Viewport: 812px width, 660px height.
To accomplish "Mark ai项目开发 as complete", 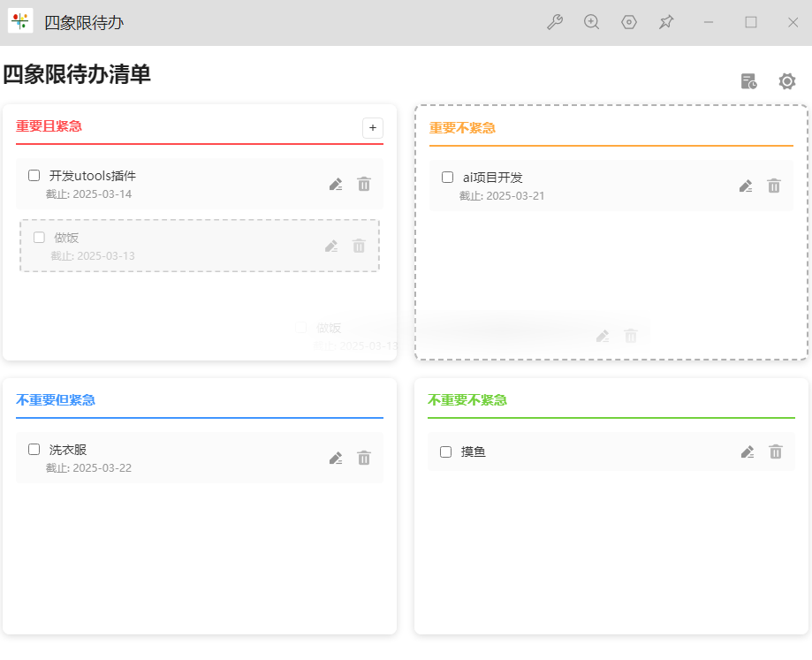I will [447, 177].
